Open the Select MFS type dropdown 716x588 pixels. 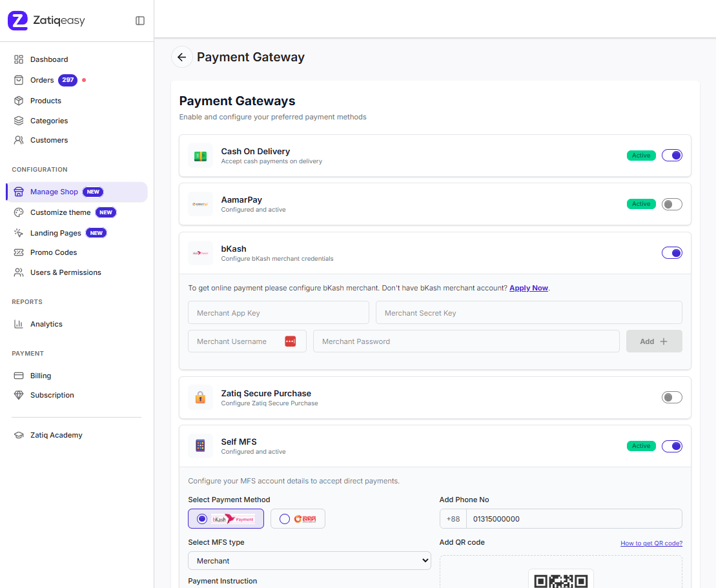pyautogui.click(x=309, y=560)
